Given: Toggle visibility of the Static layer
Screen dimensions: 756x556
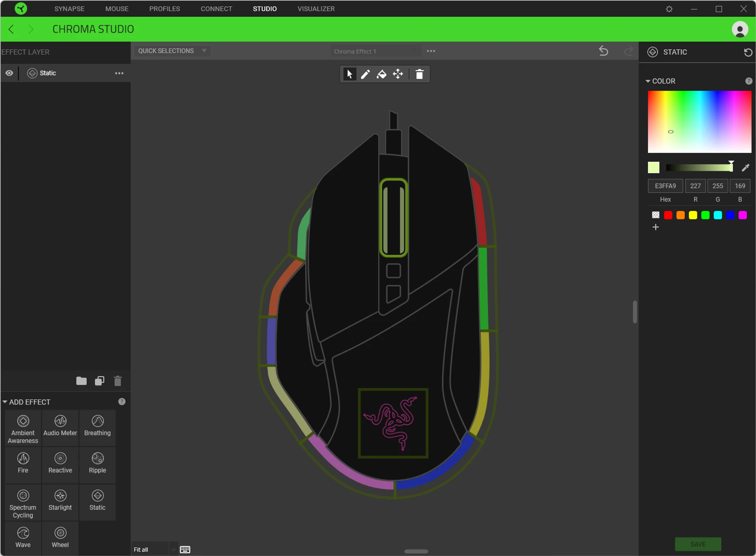Looking at the screenshot, I should point(9,73).
